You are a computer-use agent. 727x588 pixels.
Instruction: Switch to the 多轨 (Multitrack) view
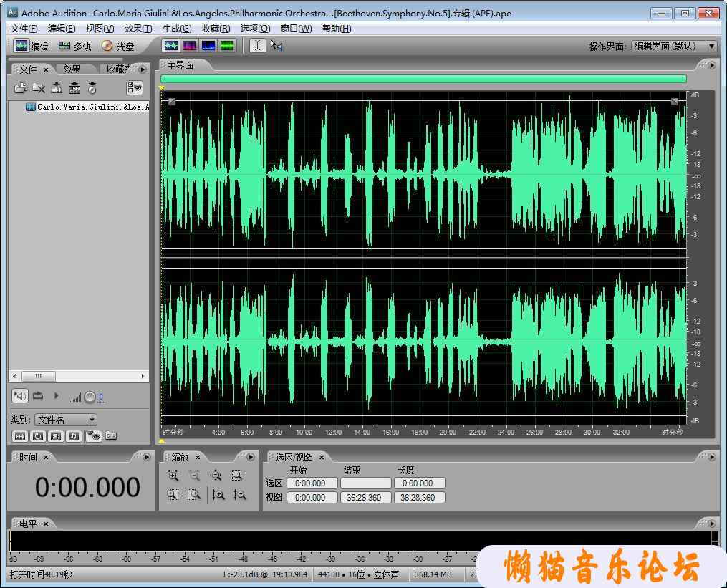[74, 46]
